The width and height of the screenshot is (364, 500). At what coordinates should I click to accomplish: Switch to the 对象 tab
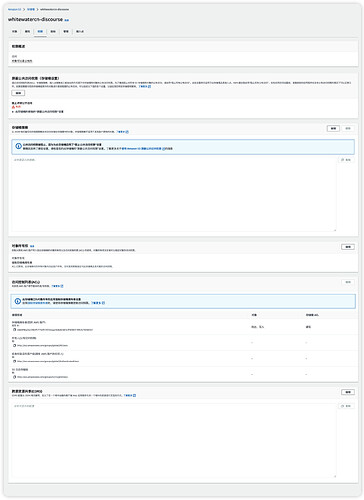point(15,31)
